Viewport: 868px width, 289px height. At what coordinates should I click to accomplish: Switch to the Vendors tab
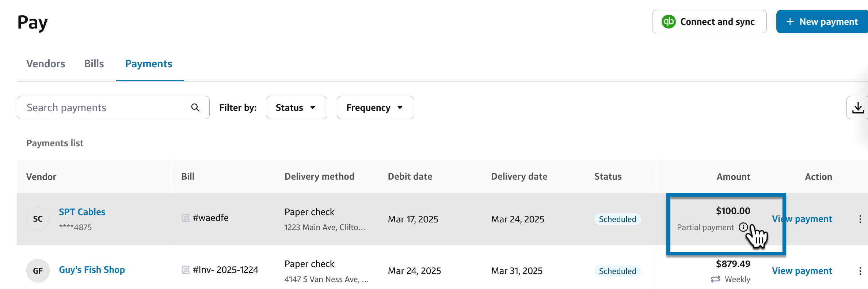46,64
